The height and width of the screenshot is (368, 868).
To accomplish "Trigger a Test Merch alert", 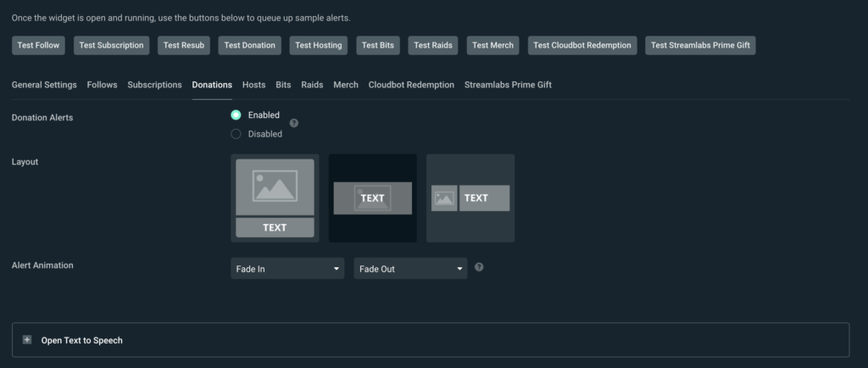I will point(492,46).
